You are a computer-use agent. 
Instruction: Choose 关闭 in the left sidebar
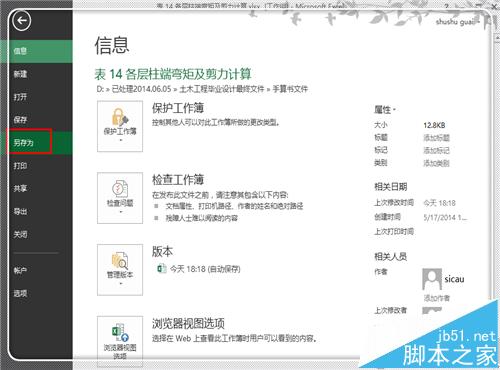pyautogui.click(x=36, y=234)
